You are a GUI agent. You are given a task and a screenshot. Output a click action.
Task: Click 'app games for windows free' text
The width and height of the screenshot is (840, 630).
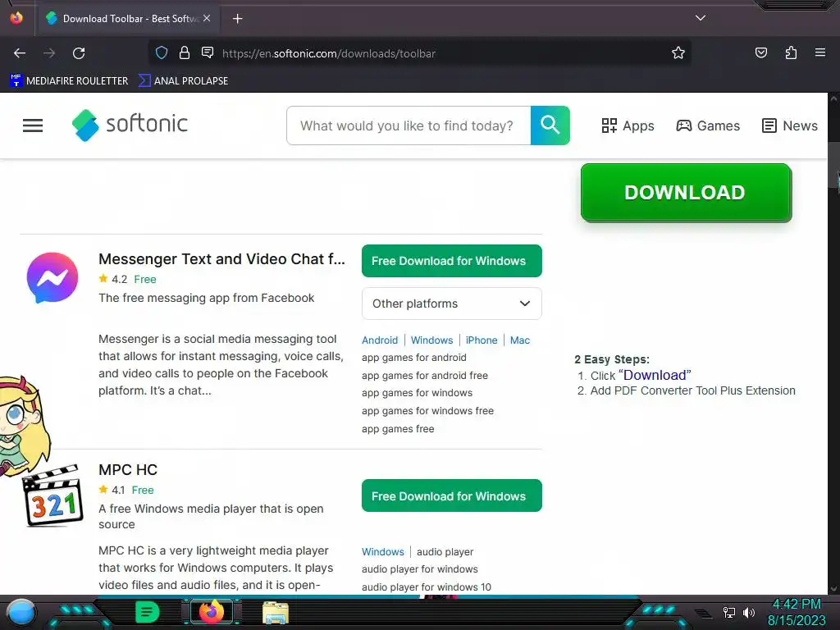coord(428,411)
